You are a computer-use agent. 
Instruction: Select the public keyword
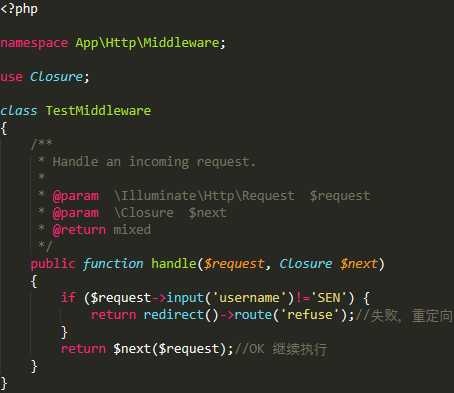53,264
